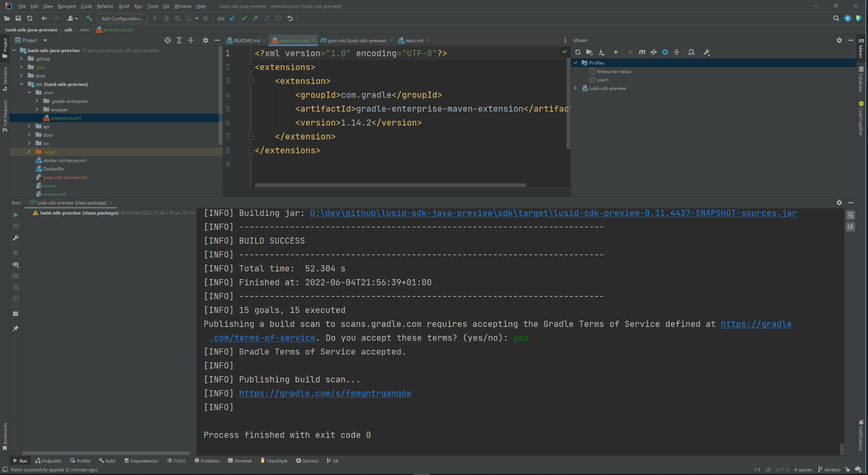Select docker-compose.yml in project tree
Image resolution: width=868 pixels, height=475 pixels.
tap(65, 160)
